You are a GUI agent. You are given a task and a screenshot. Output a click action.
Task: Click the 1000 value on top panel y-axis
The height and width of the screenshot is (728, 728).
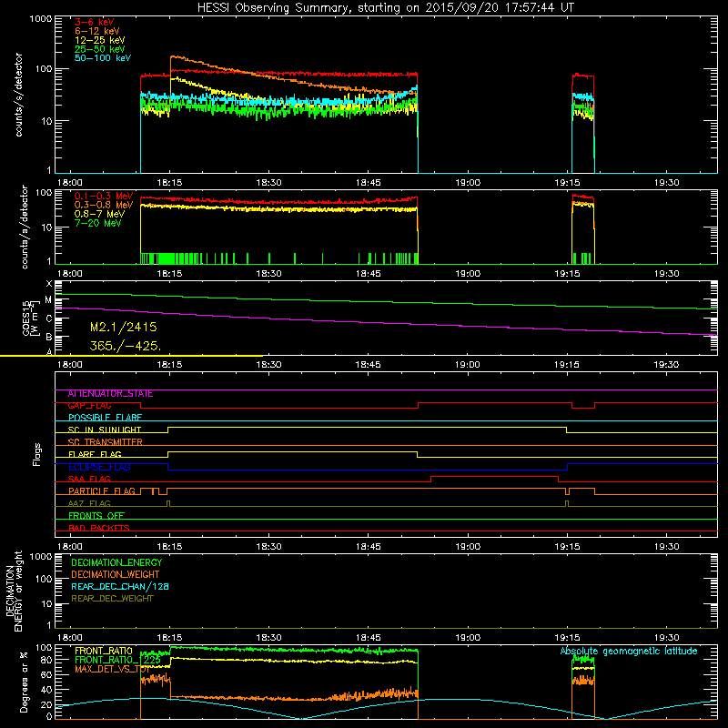40,19
